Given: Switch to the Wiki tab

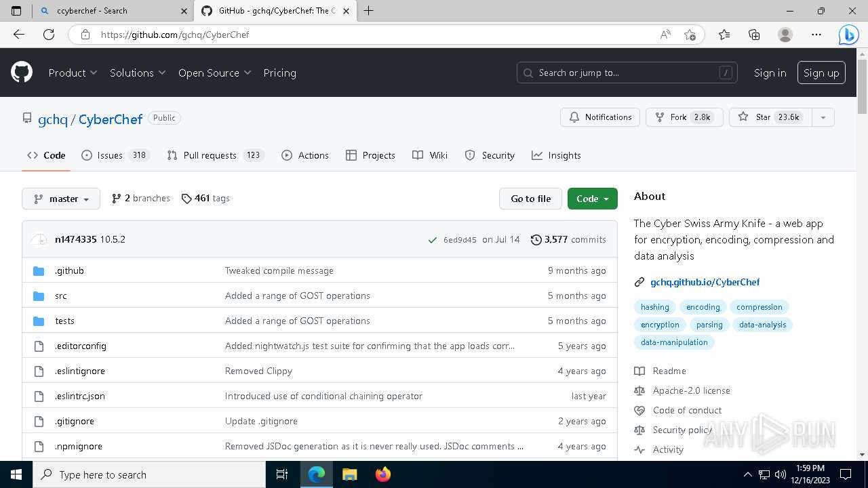Looking at the screenshot, I should (430, 155).
